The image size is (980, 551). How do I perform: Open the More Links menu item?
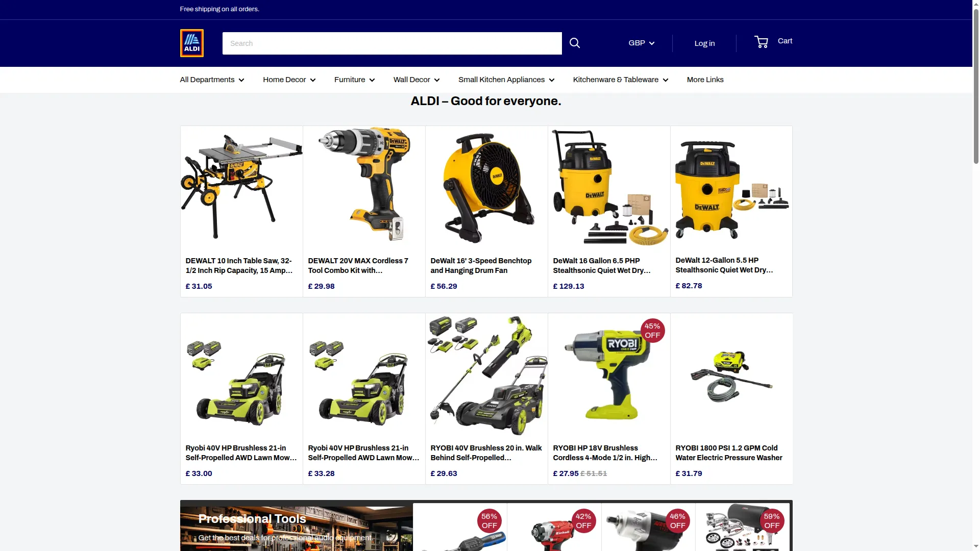tap(705, 80)
